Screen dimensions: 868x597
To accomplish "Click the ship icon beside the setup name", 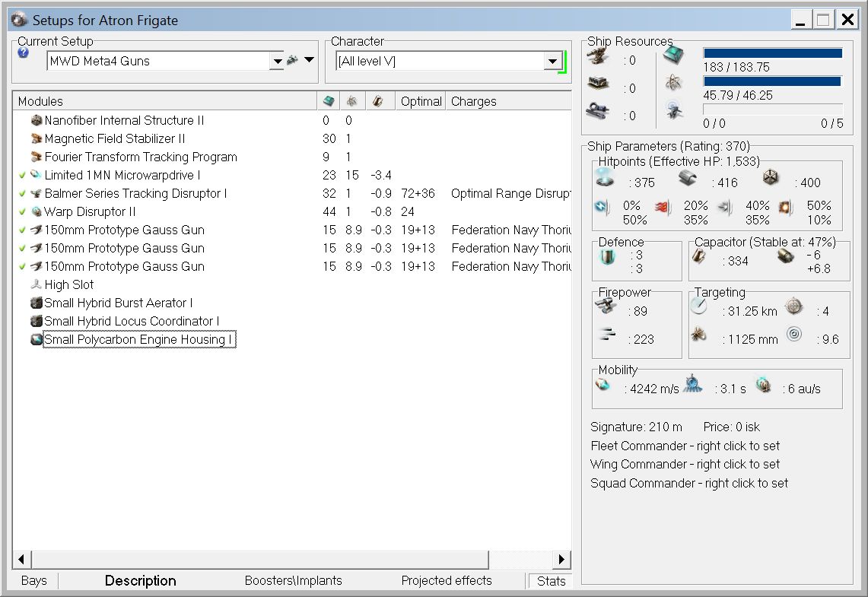I will coord(292,60).
